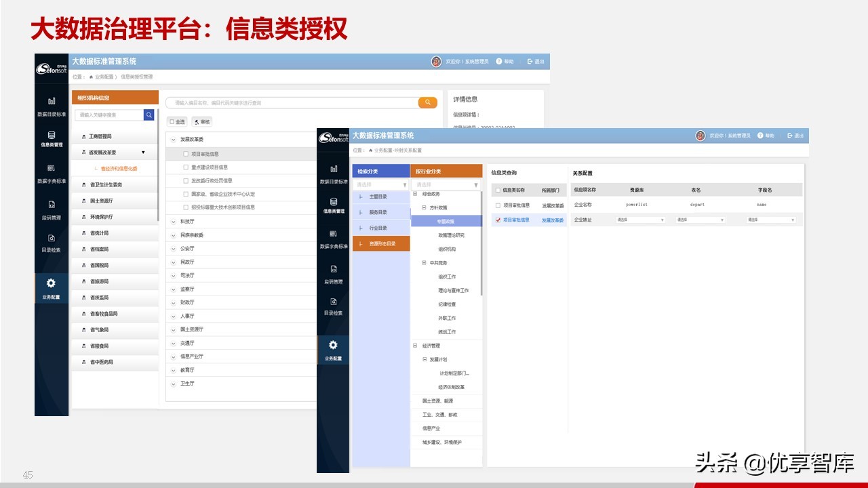The image size is (868, 488).
Task: Select 专题政策 tree node
Action: pos(446,222)
